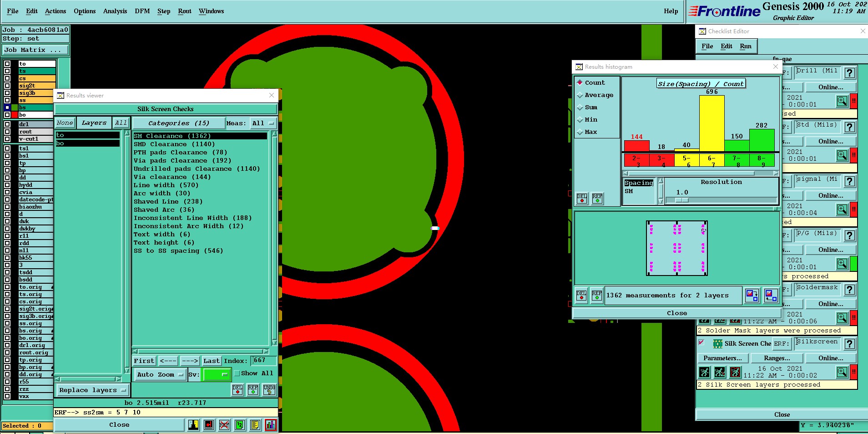Click the help icon next to Silkscreen
Viewport: 868px width, 434px height.
(x=849, y=344)
